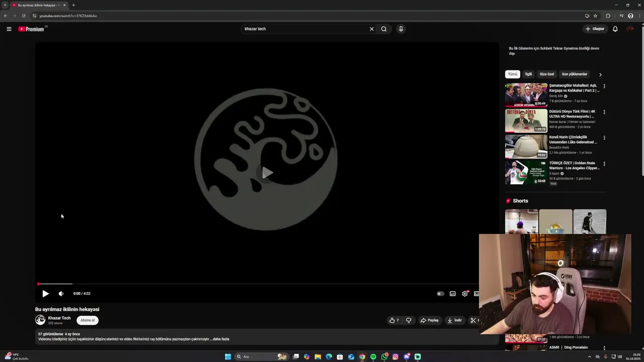Select the Tümü filter chip
644x362 pixels.
point(512,74)
